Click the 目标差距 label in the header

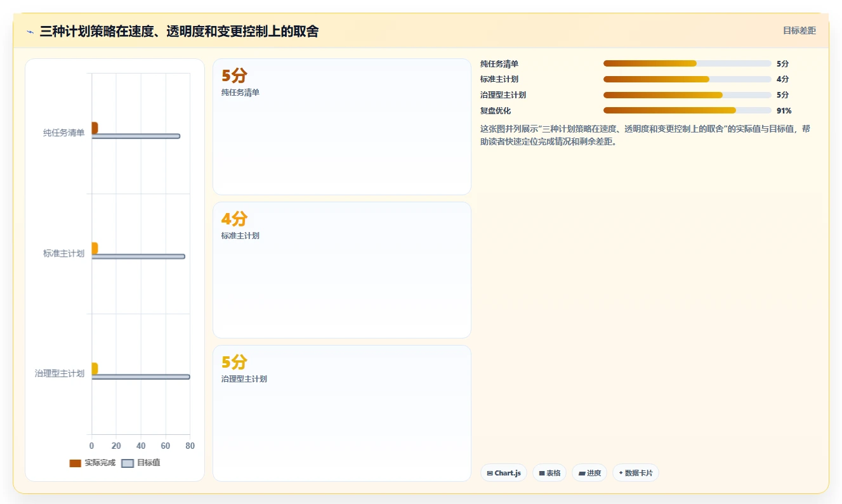click(x=799, y=30)
